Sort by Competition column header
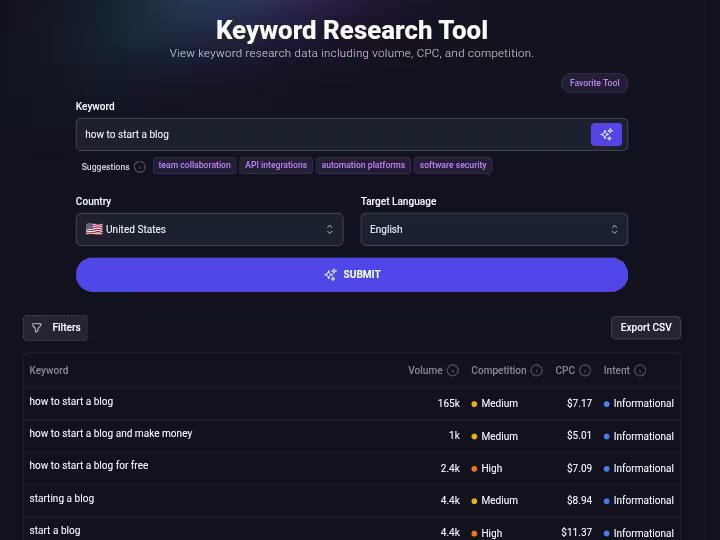The width and height of the screenshot is (720, 540). tap(499, 370)
